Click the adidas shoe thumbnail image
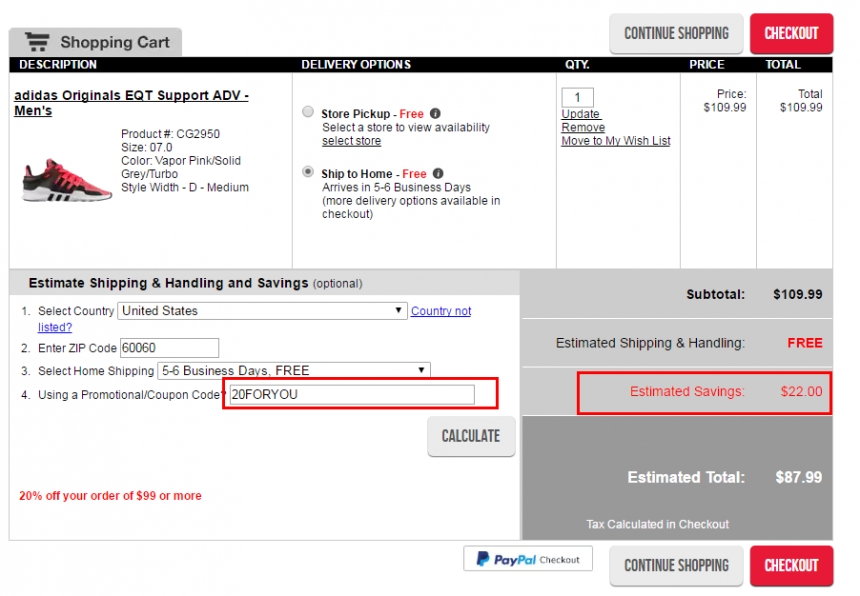Image resolution: width=860 pixels, height=596 pixels. coord(66,180)
